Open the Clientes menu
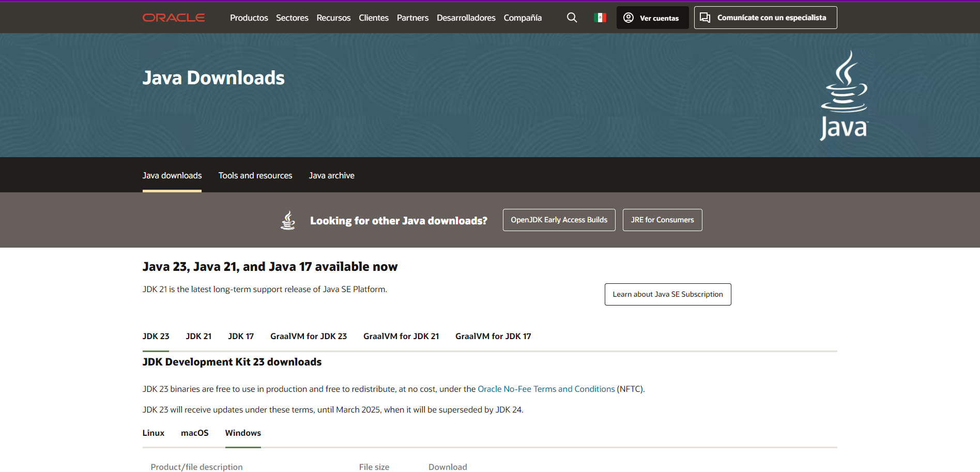 click(374, 18)
